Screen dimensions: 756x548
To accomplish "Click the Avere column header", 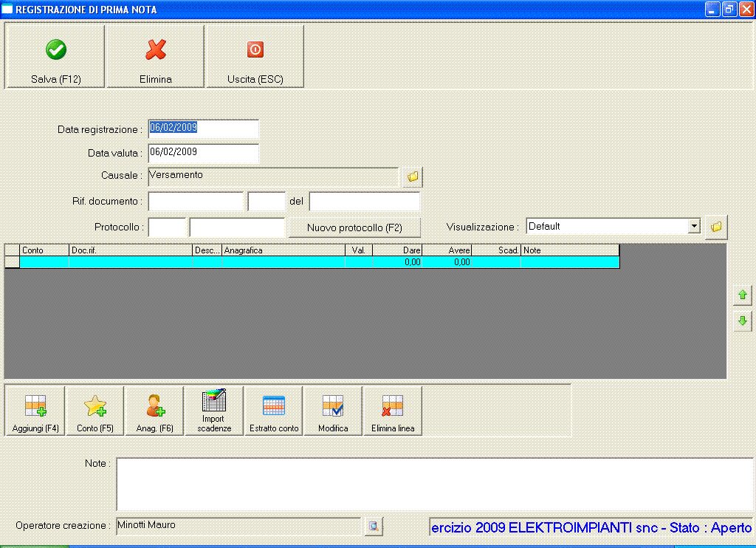I will (447, 250).
